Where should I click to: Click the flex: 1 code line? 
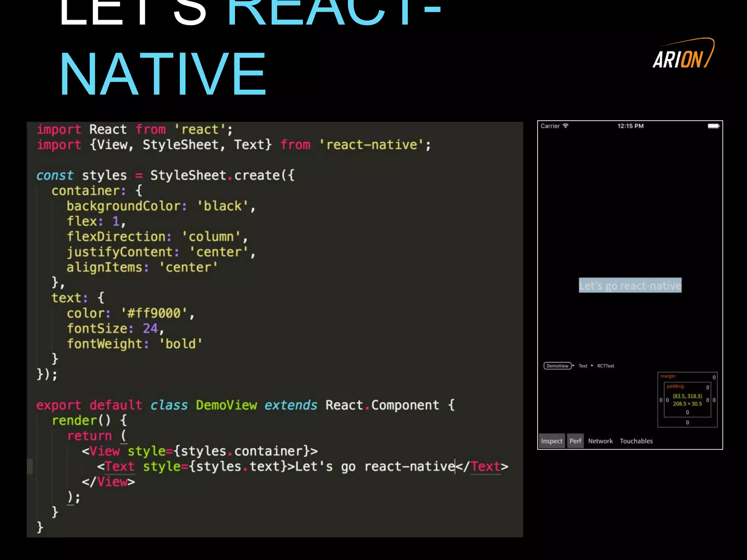(96, 221)
